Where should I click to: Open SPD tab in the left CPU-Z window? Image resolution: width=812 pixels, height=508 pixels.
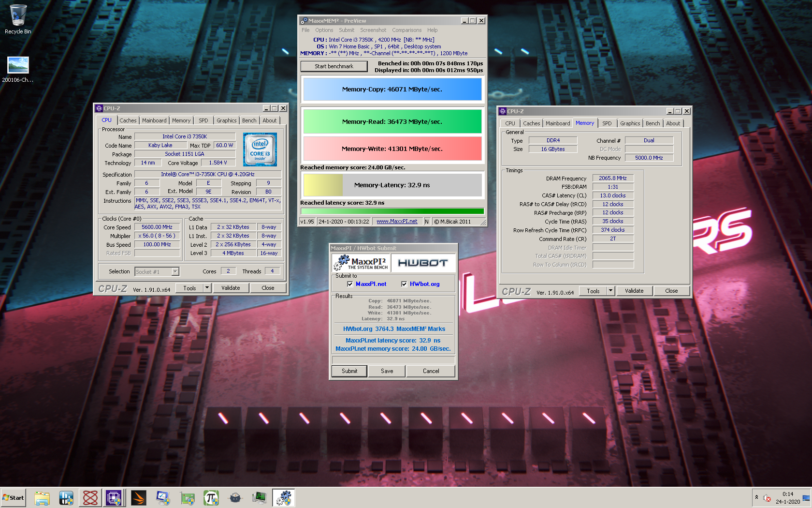pyautogui.click(x=203, y=120)
